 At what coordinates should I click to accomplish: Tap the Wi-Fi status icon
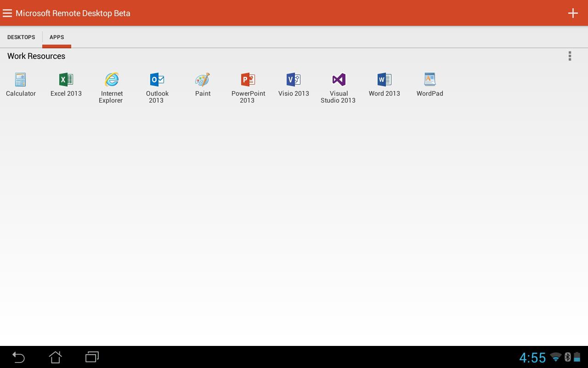(555, 357)
